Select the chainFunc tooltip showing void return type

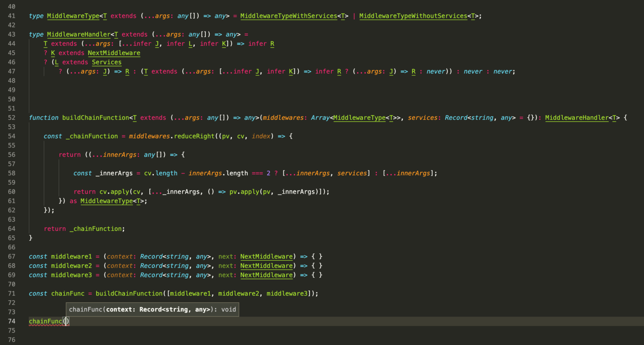point(152,309)
